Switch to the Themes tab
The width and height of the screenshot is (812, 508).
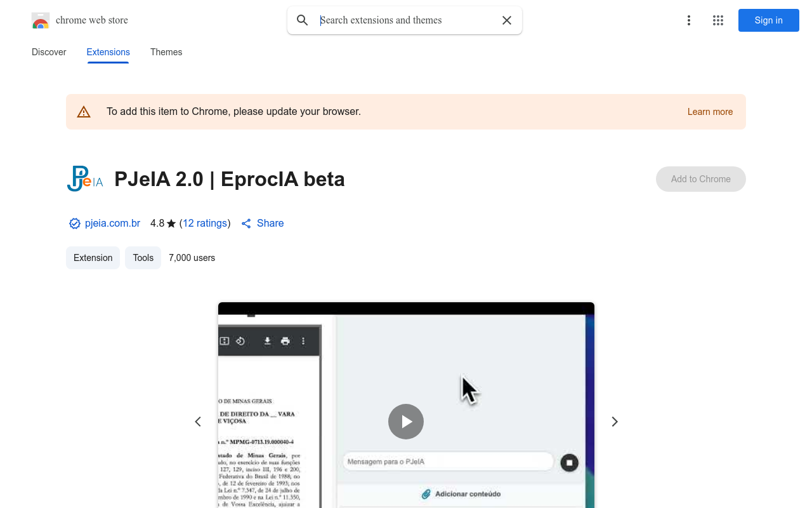[x=166, y=52]
